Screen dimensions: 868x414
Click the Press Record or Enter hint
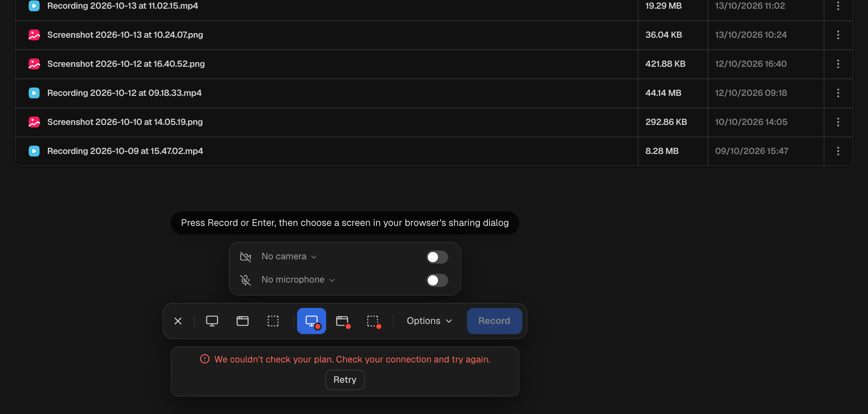[345, 223]
